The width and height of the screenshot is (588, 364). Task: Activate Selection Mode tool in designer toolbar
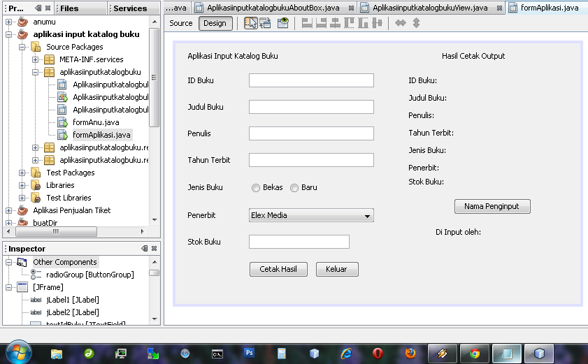pyautogui.click(x=250, y=23)
